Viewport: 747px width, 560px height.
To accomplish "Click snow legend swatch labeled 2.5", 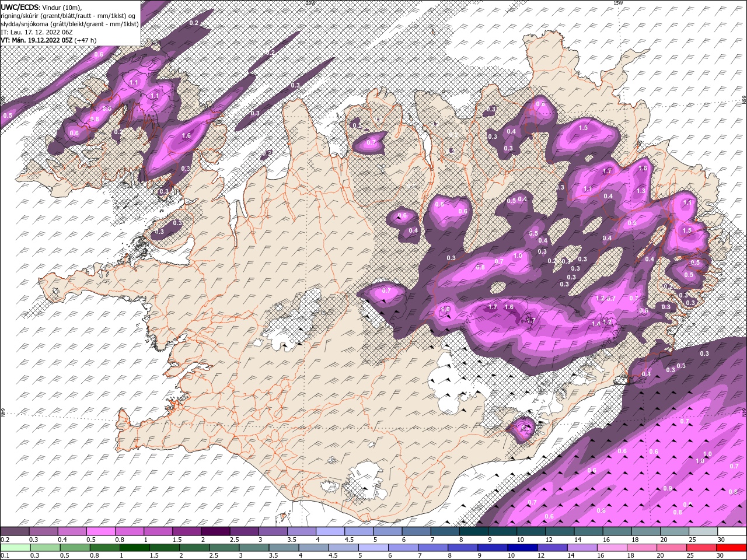I will point(245,531).
